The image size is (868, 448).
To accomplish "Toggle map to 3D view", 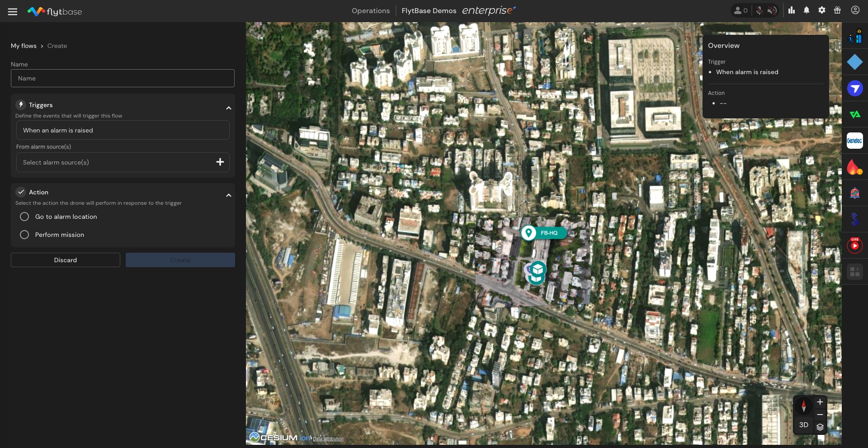I will 803,425.
